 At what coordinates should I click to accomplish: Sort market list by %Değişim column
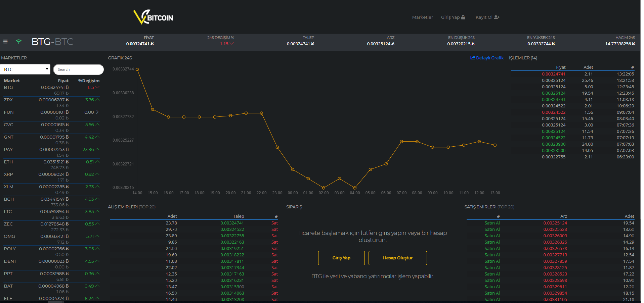[89, 81]
